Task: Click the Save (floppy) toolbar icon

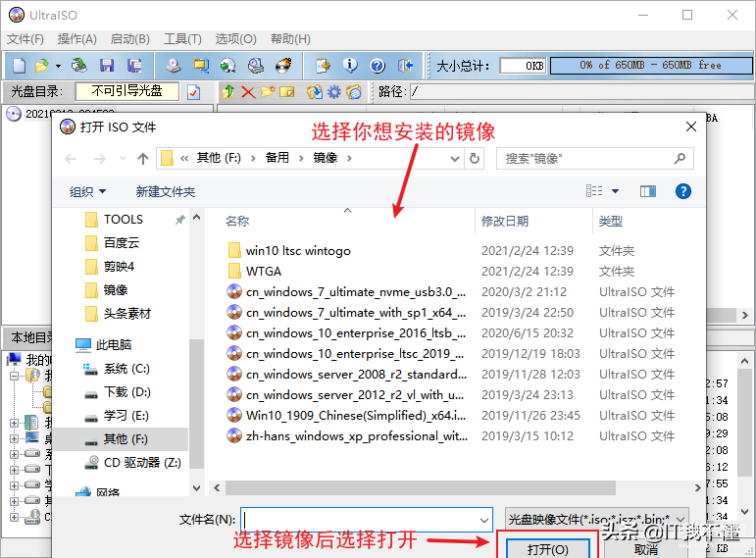Action: click(x=107, y=65)
